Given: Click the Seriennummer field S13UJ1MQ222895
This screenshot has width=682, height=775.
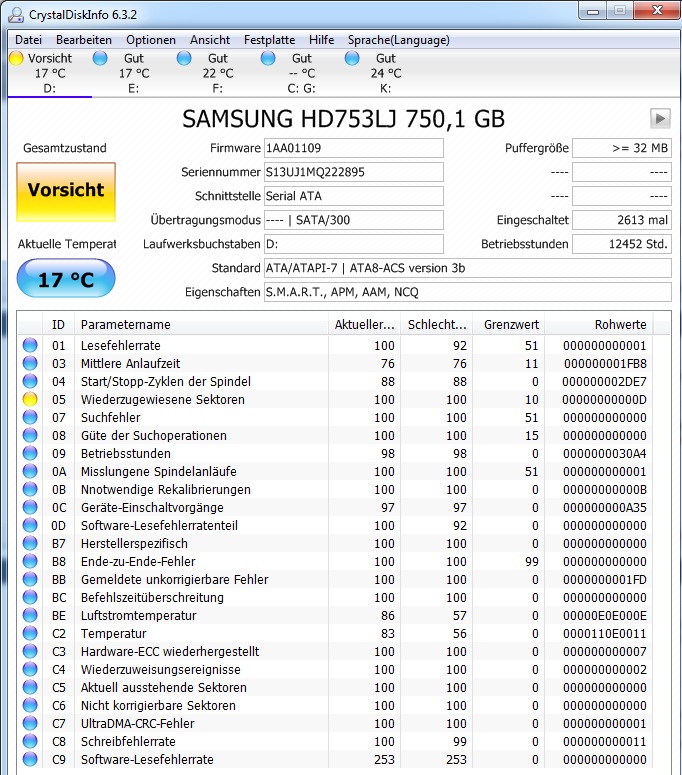Looking at the screenshot, I should tap(354, 172).
